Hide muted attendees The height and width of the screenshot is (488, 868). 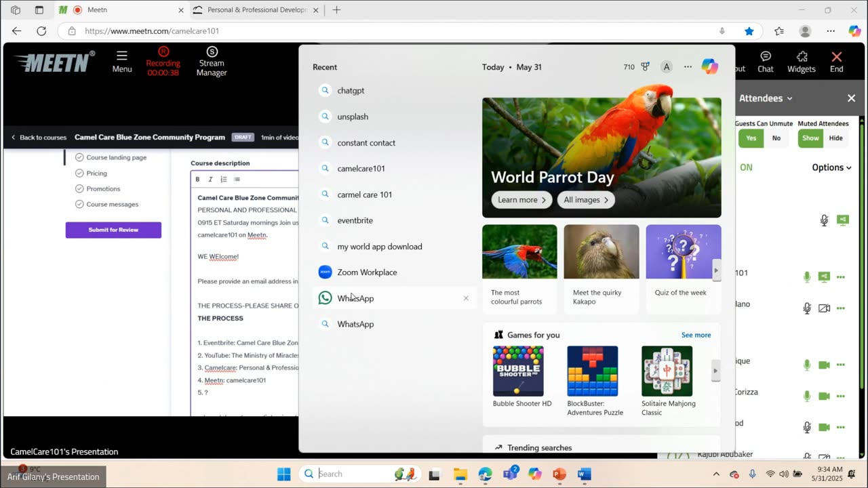click(836, 138)
